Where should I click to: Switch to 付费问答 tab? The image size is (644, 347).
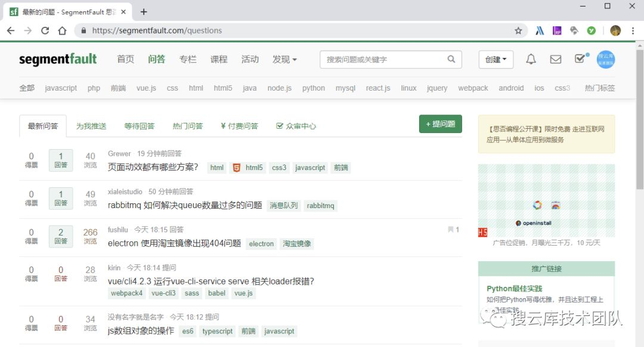tap(239, 126)
